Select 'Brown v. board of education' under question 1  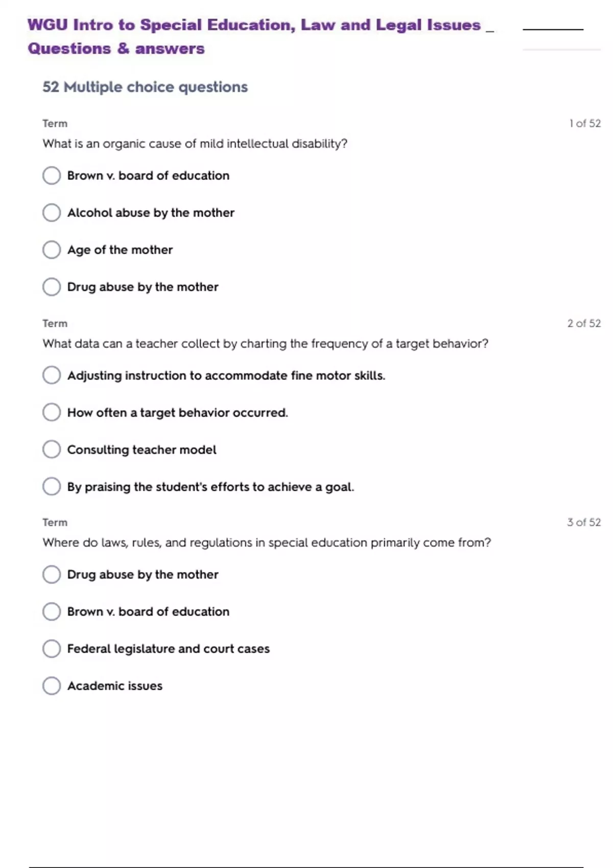click(x=52, y=176)
